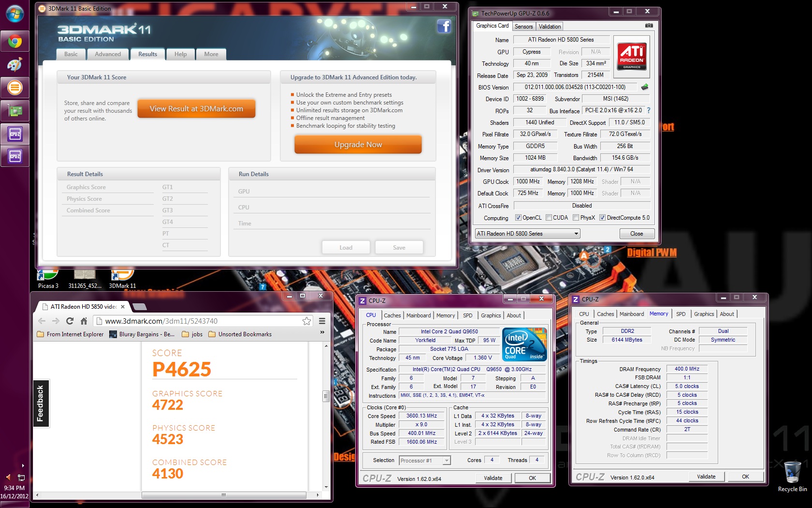Viewport: 812px width, 508px height.
Task: Toggle the DirectCompute 5.0 checkbox
Action: click(602, 218)
